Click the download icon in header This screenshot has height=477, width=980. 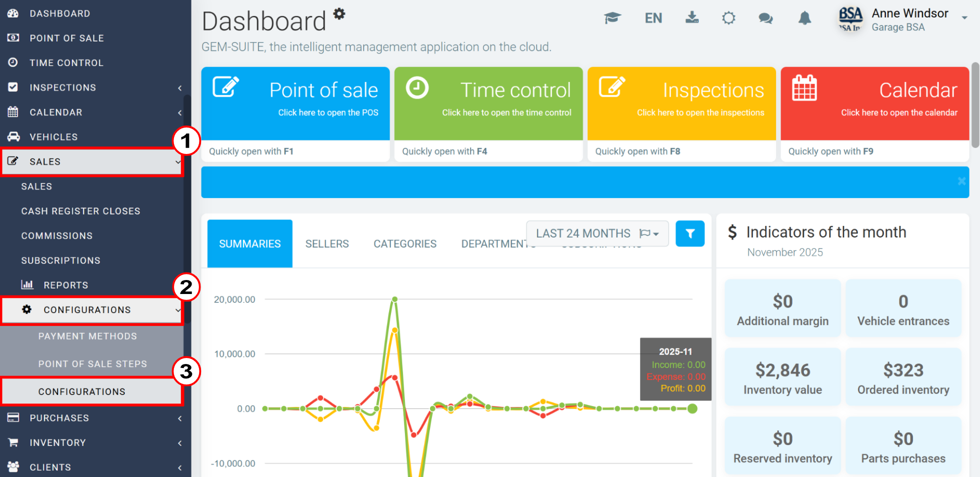click(692, 18)
